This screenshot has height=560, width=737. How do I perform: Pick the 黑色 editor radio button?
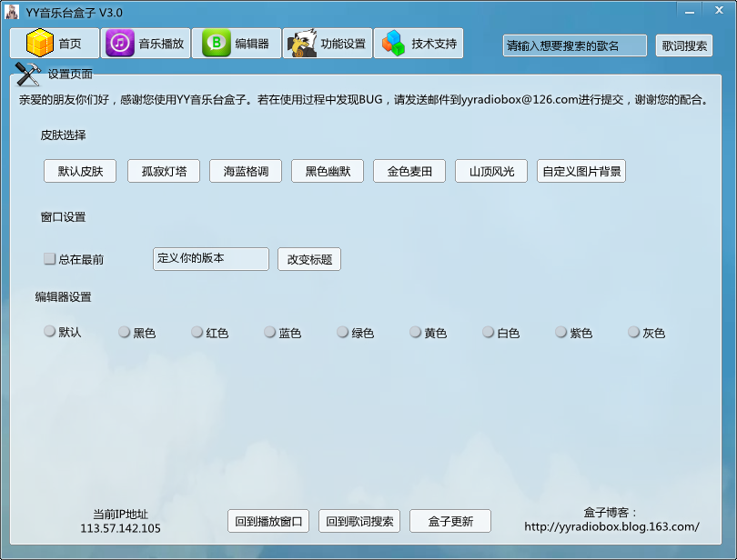point(125,333)
